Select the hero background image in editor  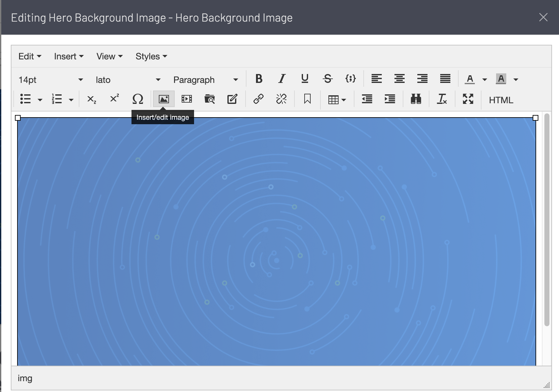click(x=276, y=241)
